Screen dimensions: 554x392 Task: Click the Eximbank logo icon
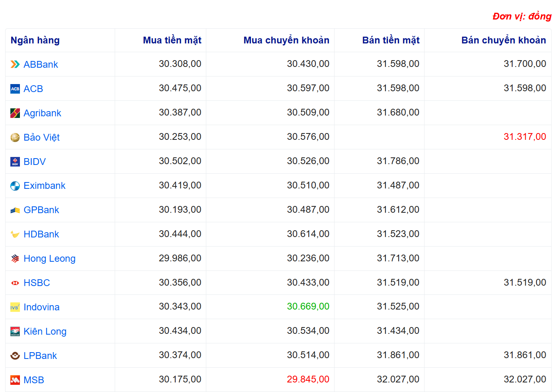point(15,186)
